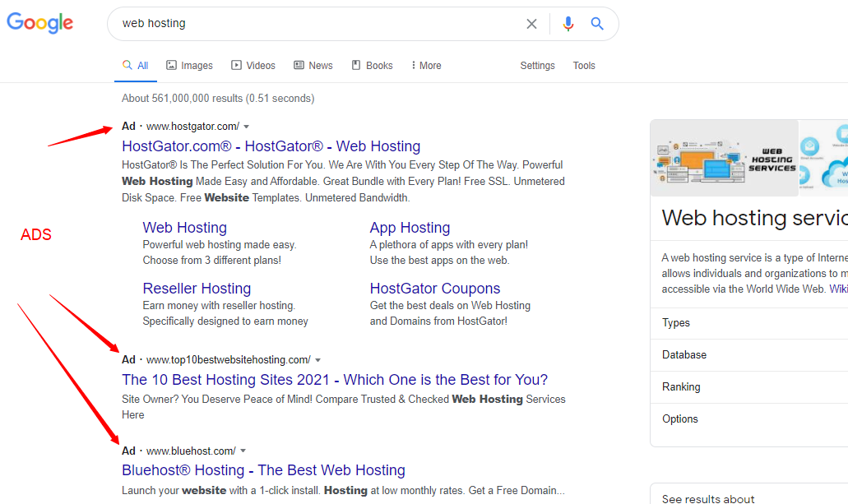Screen dimensions: 848x504
Task: Expand the dropdown arrow next to www.bluehost.com/
Action: [x=243, y=451]
